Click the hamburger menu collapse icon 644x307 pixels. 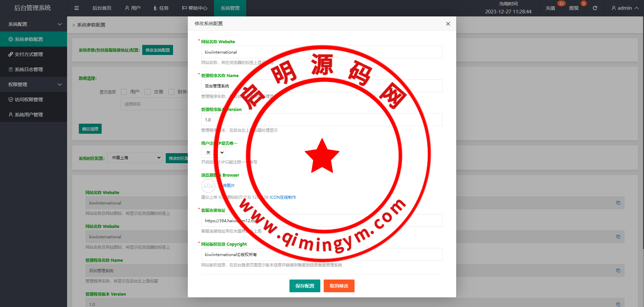(x=76, y=8)
